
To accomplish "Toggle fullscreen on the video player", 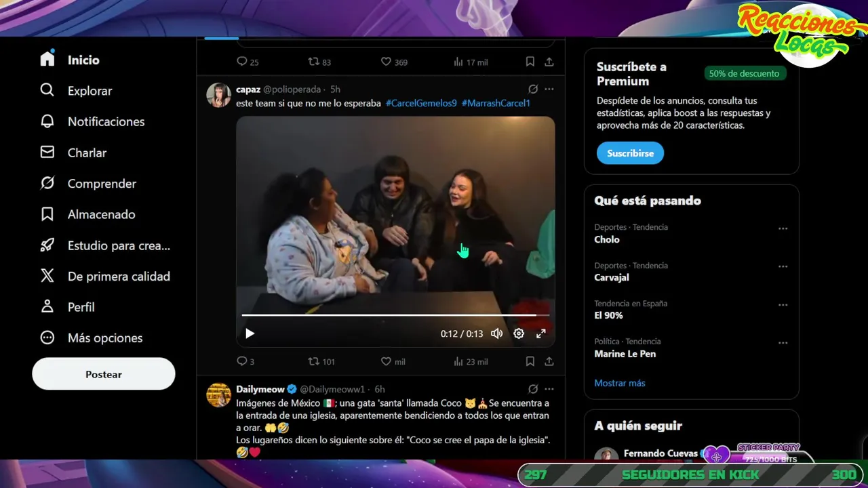I will click(541, 333).
